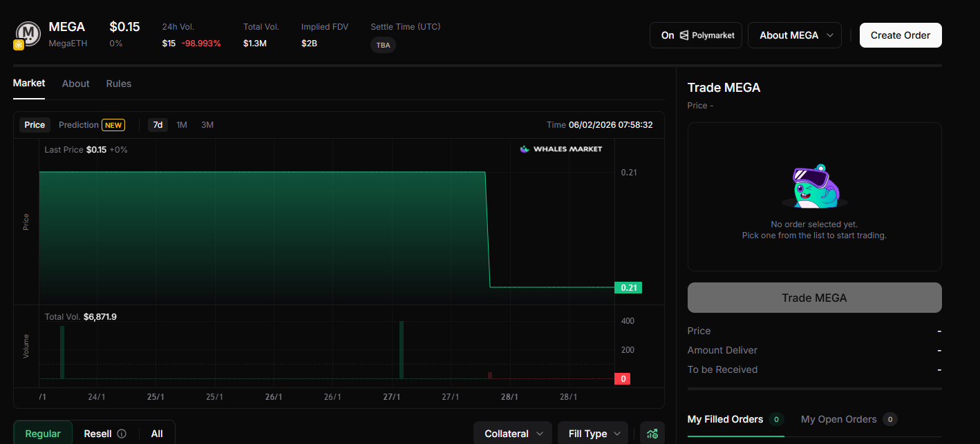The width and height of the screenshot is (980, 444).
Task: Click the Whales Market logo on chart
Action: click(x=561, y=148)
